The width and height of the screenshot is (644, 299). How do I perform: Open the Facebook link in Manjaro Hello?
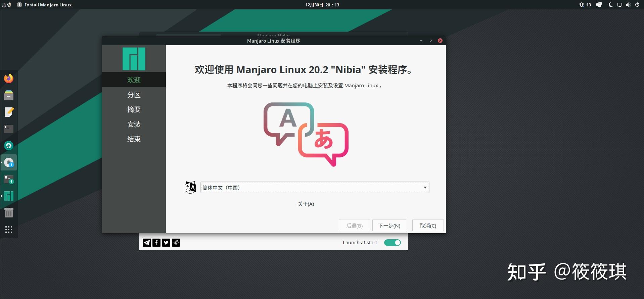156,243
